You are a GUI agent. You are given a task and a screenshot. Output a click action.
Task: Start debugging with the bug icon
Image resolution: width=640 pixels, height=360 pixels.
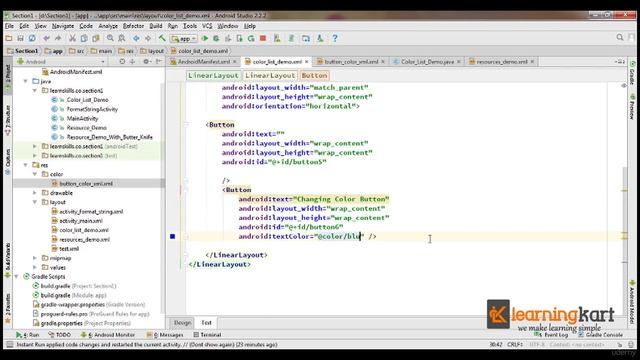click(216, 38)
